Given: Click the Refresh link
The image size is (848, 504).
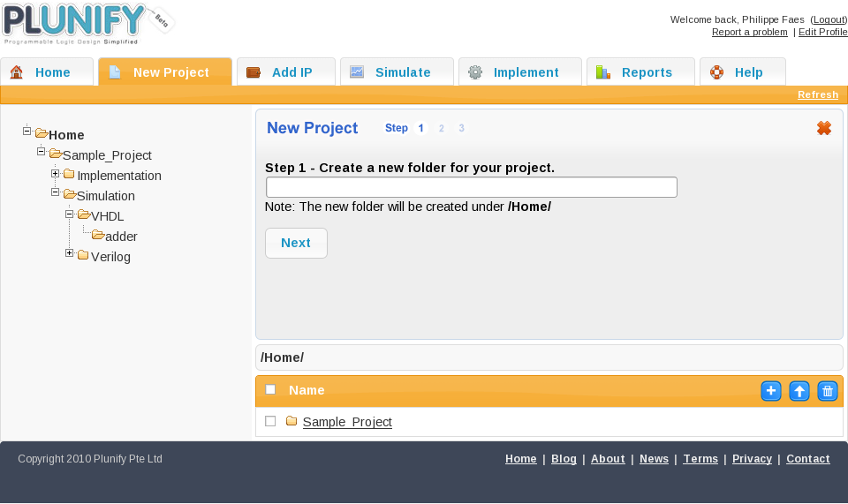Looking at the screenshot, I should click(x=818, y=94).
